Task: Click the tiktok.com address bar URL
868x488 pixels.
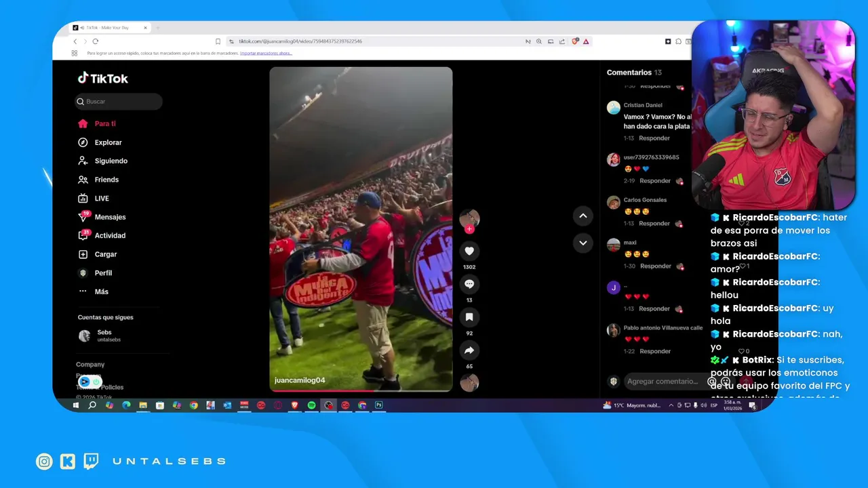Action: pos(300,41)
